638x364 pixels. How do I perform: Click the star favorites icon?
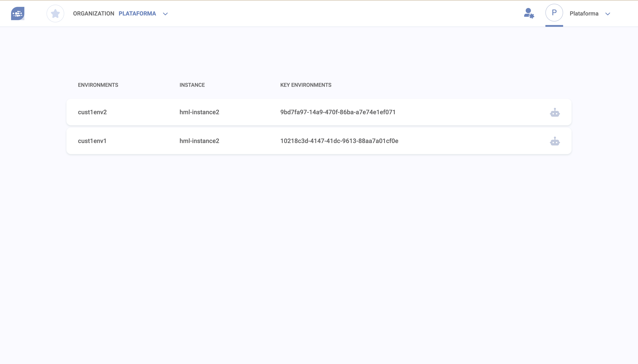[55, 14]
